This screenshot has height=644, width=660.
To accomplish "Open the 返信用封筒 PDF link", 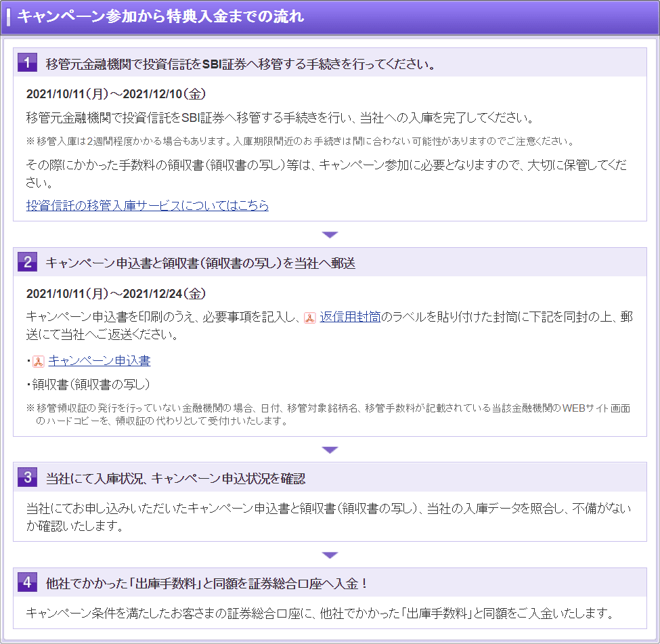I will (350, 317).
